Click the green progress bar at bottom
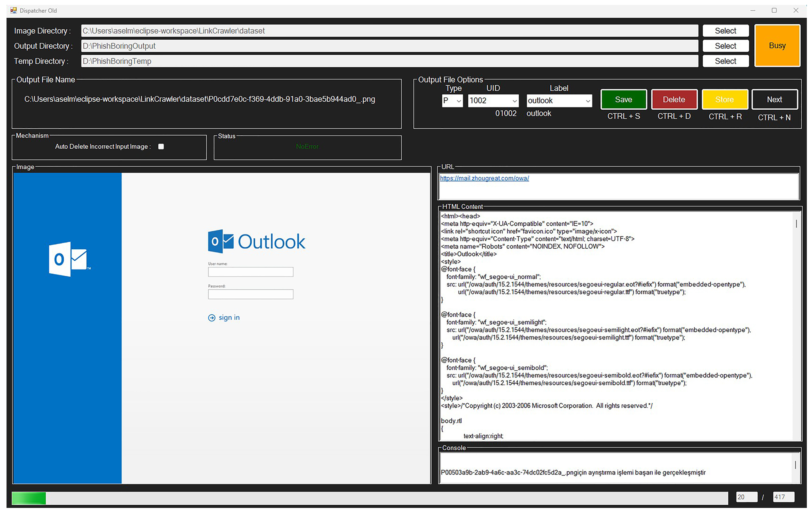This screenshot has height=512, width=812. [29, 498]
